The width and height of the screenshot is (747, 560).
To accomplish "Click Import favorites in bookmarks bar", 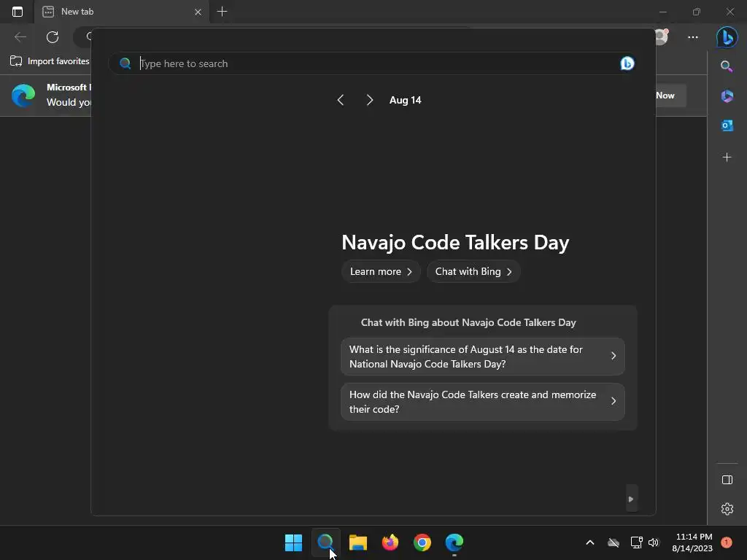I will coord(50,61).
